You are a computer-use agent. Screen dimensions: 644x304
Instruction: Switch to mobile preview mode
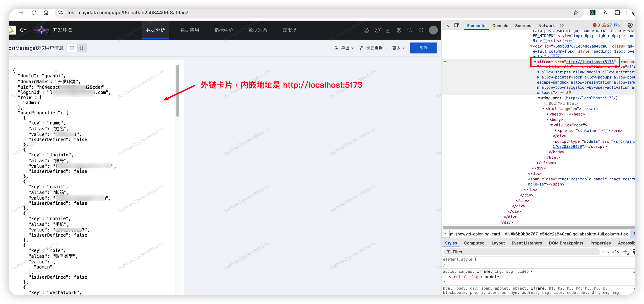81,48
